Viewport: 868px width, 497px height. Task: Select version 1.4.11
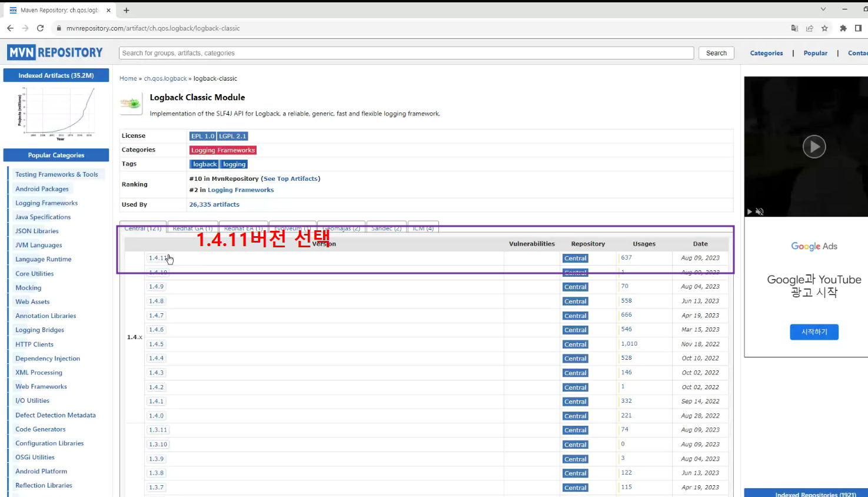tap(158, 258)
